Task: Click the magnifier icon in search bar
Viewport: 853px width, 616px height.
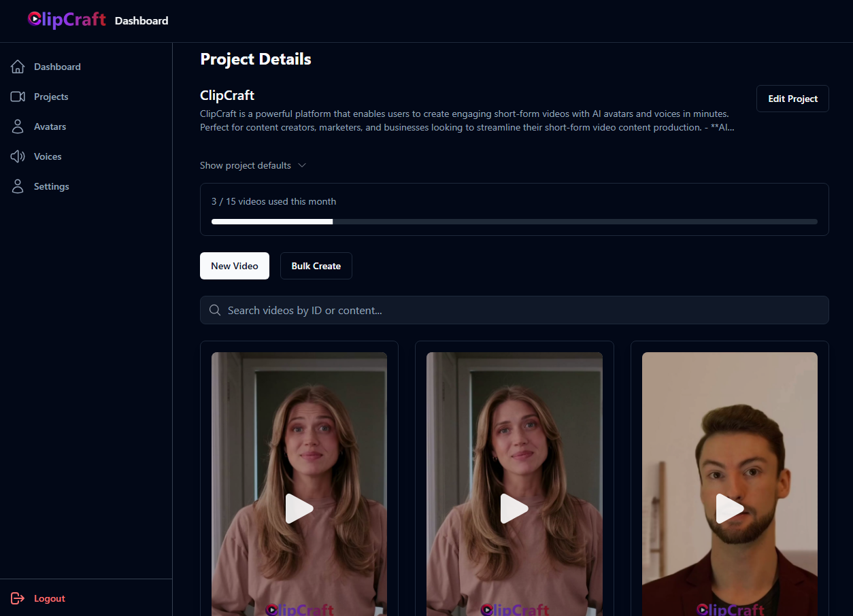Action: pos(215,310)
